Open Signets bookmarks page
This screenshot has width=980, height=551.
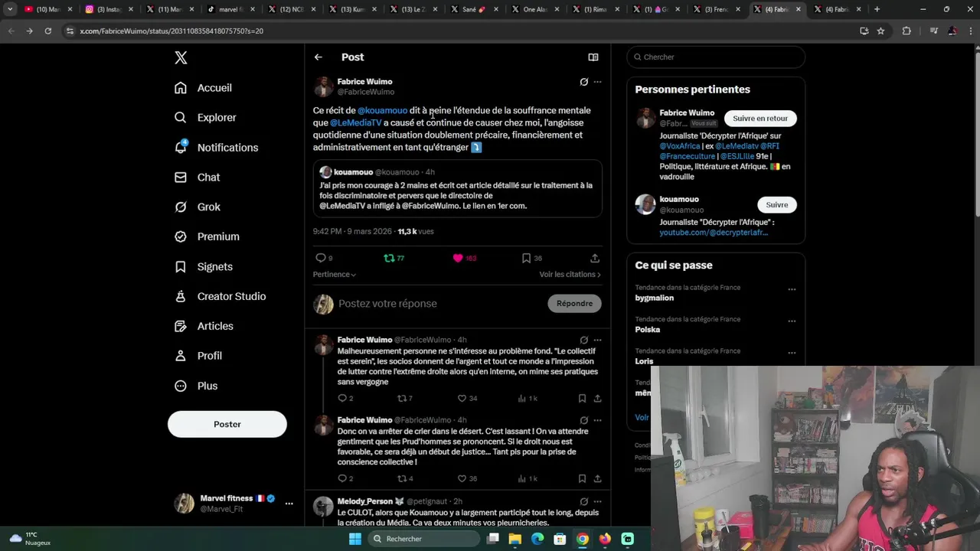point(204,267)
